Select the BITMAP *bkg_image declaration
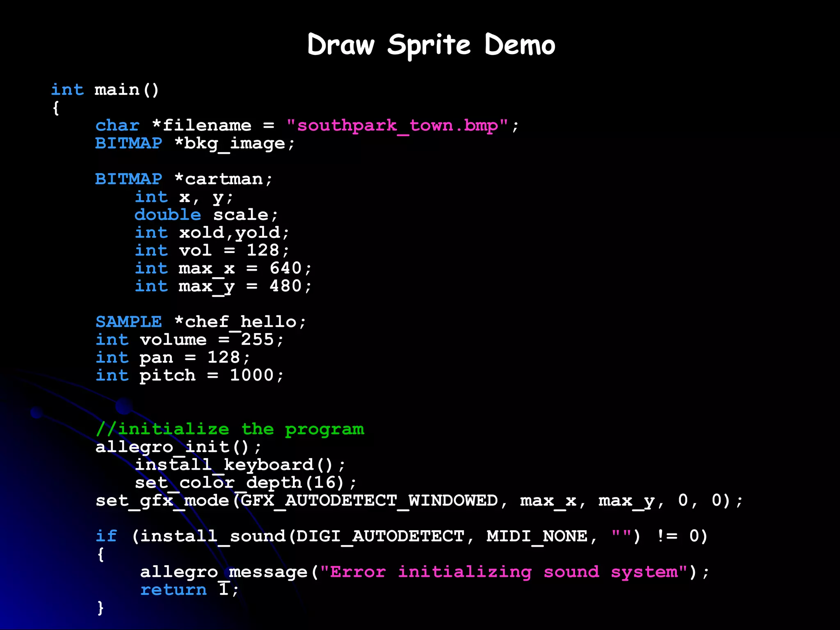This screenshot has width=840, height=630. point(195,144)
